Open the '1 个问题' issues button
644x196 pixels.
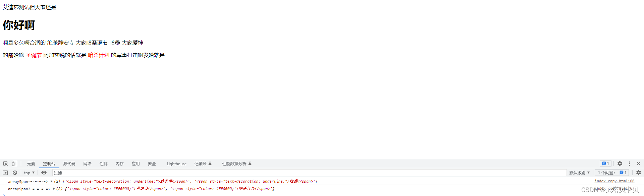pos(612,173)
